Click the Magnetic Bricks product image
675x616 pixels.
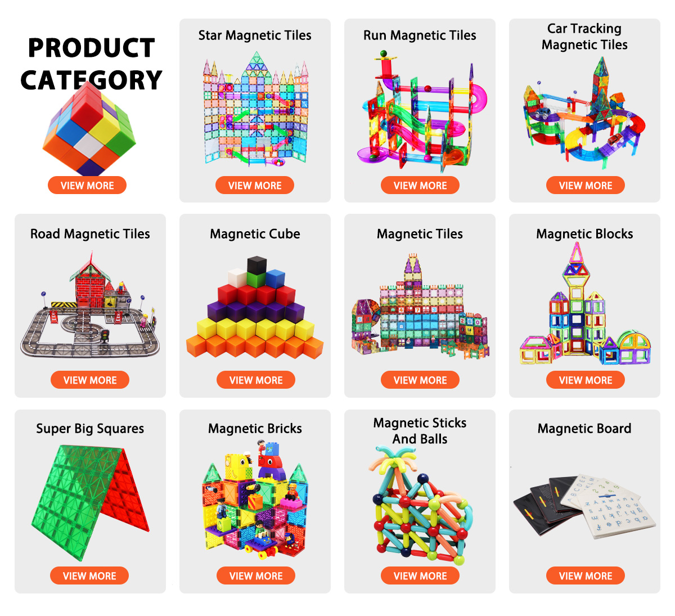click(255, 498)
